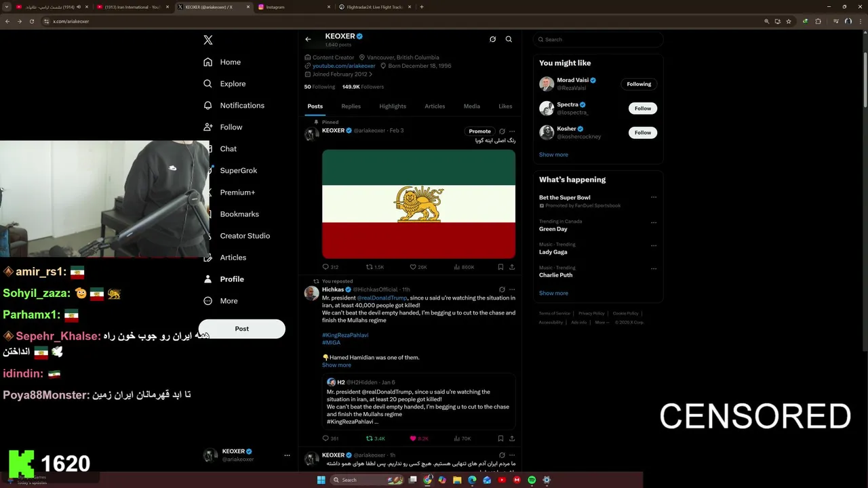
Task: Open more options on pinned post
Action: pos(512,131)
